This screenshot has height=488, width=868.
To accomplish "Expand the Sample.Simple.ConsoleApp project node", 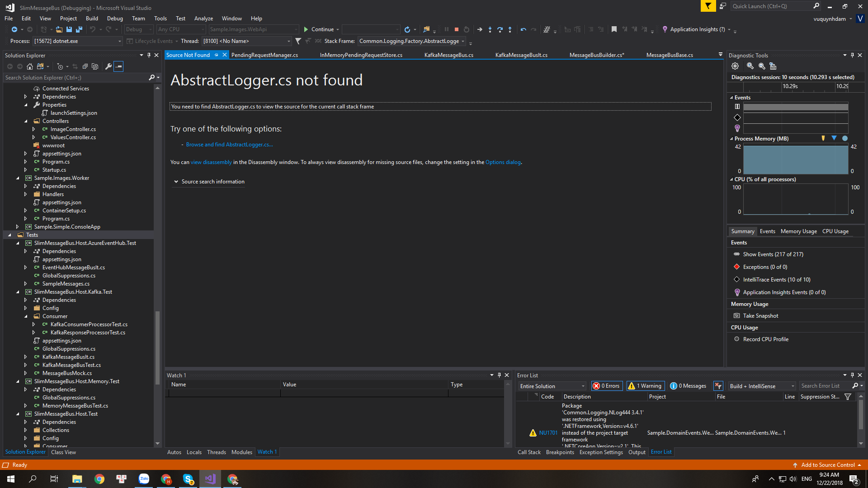I will coord(18,227).
